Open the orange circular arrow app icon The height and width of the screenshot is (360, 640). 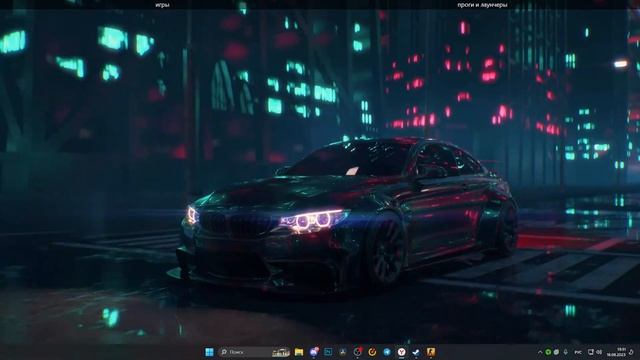point(372,352)
